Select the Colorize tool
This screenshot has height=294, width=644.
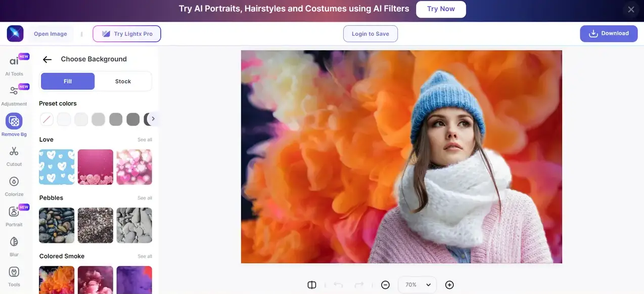pos(14,185)
